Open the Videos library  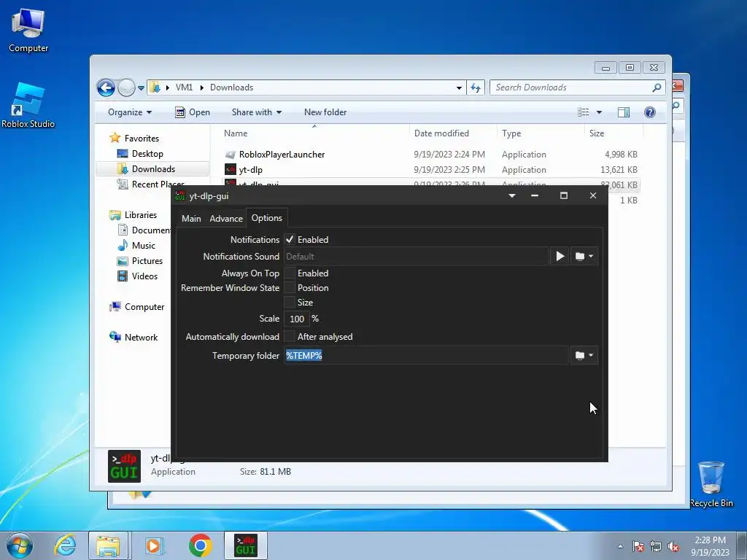144,276
